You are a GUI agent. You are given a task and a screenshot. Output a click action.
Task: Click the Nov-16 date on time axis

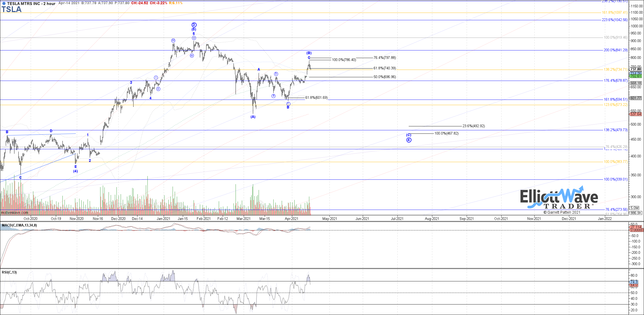[x=98, y=219]
